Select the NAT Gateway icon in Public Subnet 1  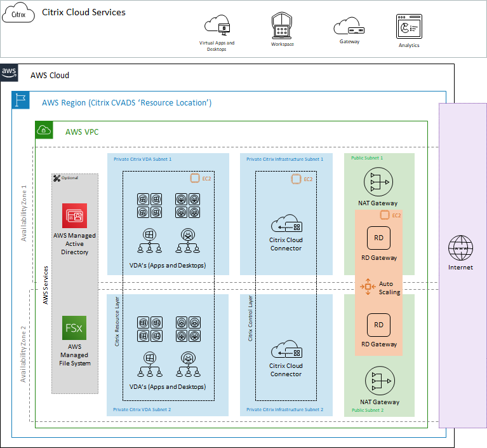coord(378,182)
